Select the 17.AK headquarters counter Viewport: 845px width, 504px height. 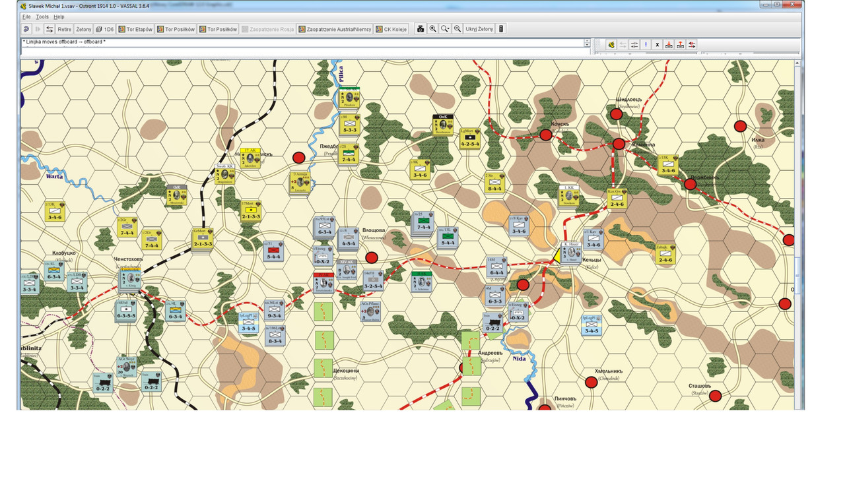[x=251, y=159]
